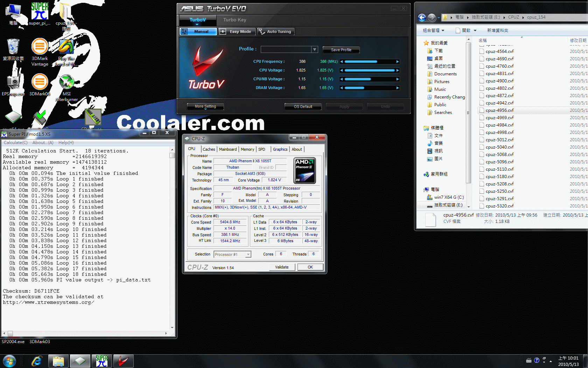Open the 3DMark Vantage desktop icon
The image size is (588, 368).
(40, 52)
